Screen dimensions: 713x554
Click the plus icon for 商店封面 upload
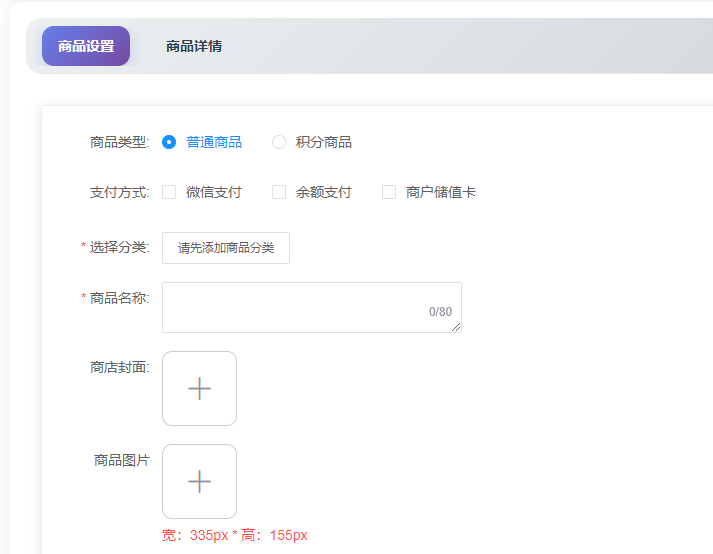199,388
